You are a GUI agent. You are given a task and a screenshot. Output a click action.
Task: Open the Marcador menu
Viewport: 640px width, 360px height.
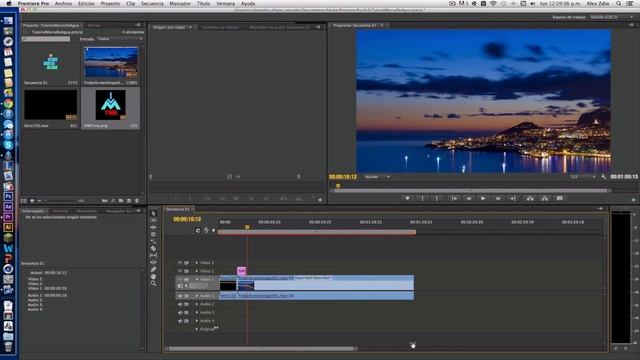click(180, 3)
